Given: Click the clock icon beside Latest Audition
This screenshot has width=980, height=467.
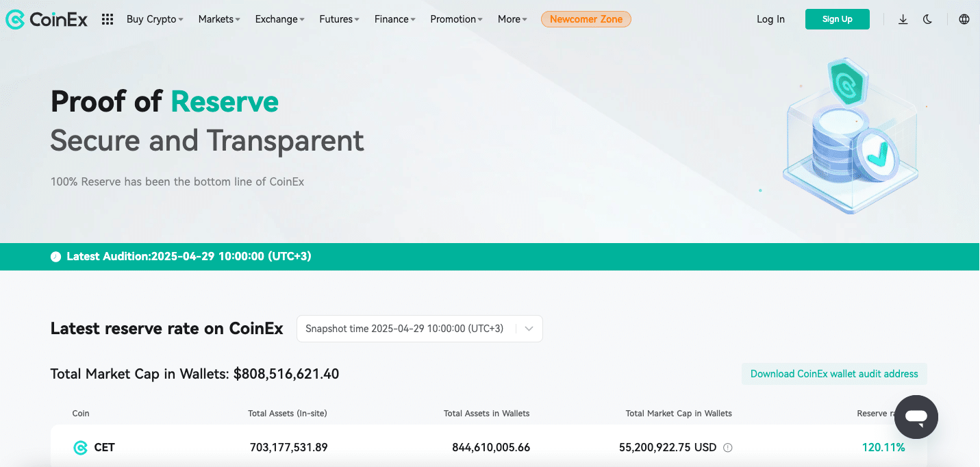Looking at the screenshot, I should [x=56, y=257].
